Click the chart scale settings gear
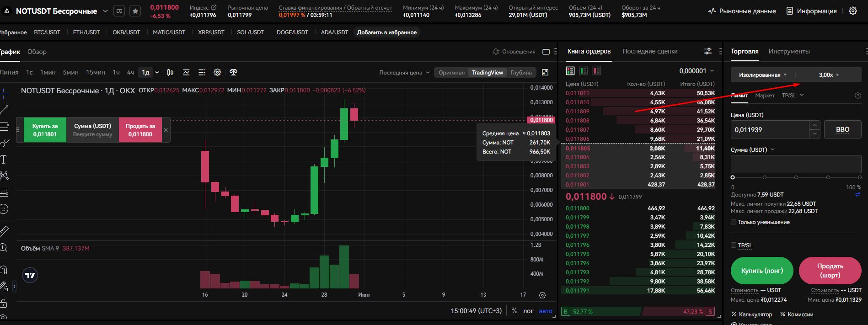The width and height of the screenshot is (868, 325). [x=542, y=295]
